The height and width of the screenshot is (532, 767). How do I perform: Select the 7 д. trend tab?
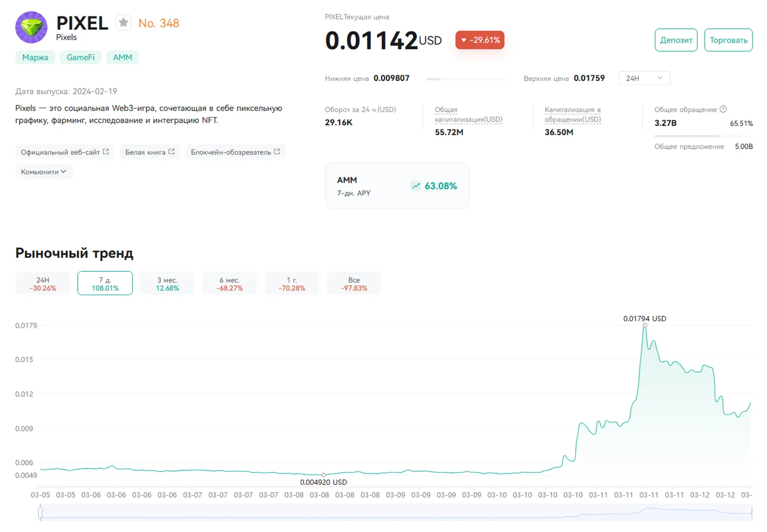pos(105,283)
